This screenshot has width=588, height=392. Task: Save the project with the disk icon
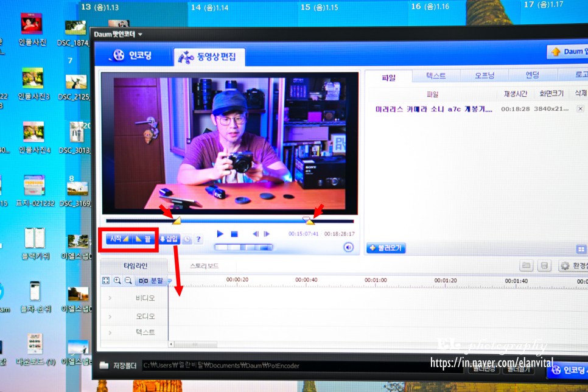[x=544, y=266]
